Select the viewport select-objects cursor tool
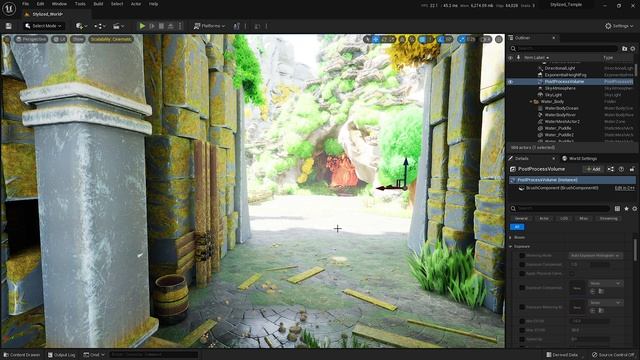The image size is (640, 360). (367, 40)
